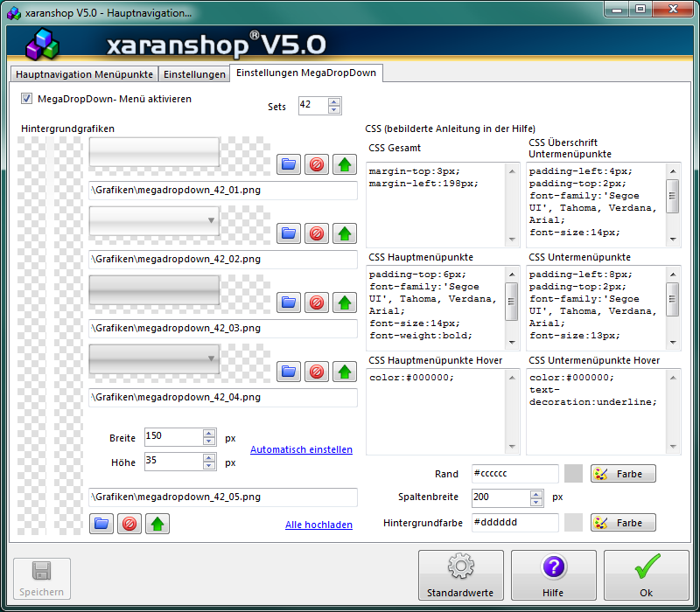Decrease the Spaltenbreite value
This screenshot has height=612, width=700.
(536, 502)
